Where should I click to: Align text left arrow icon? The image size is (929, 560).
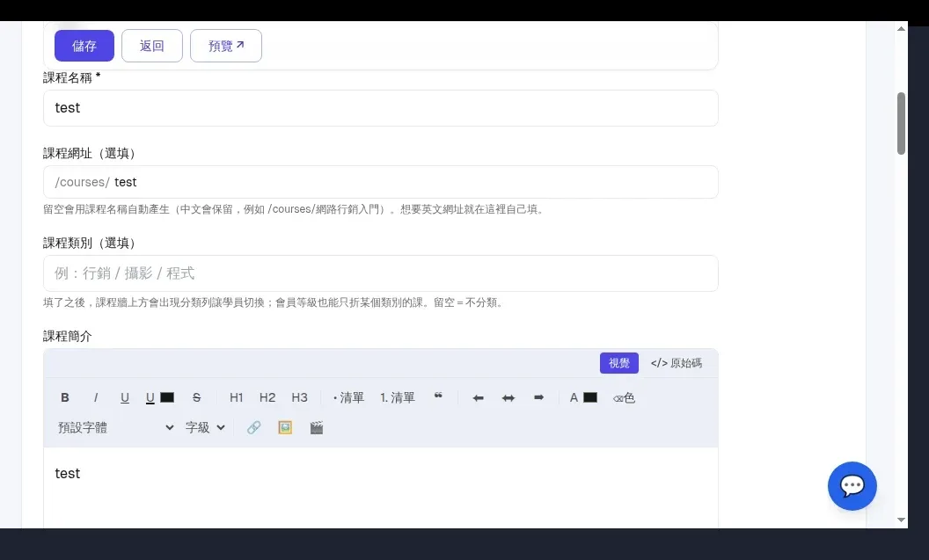click(x=478, y=397)
